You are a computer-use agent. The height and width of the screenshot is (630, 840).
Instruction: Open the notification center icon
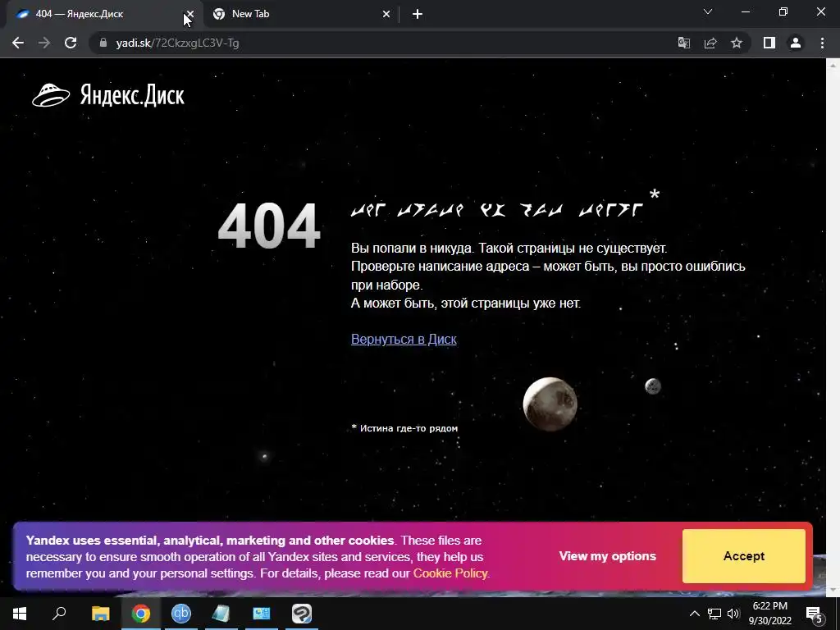click(x=814, y=614)
